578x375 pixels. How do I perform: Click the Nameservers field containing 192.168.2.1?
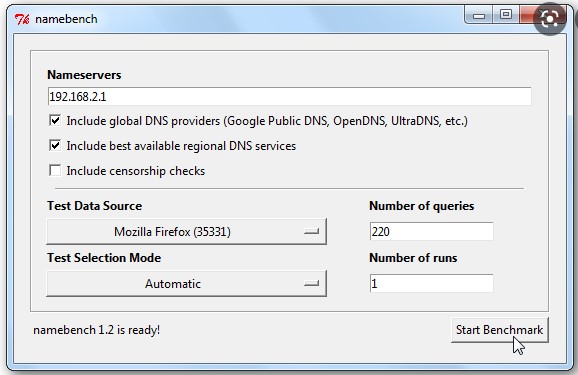tap(289, 97)
